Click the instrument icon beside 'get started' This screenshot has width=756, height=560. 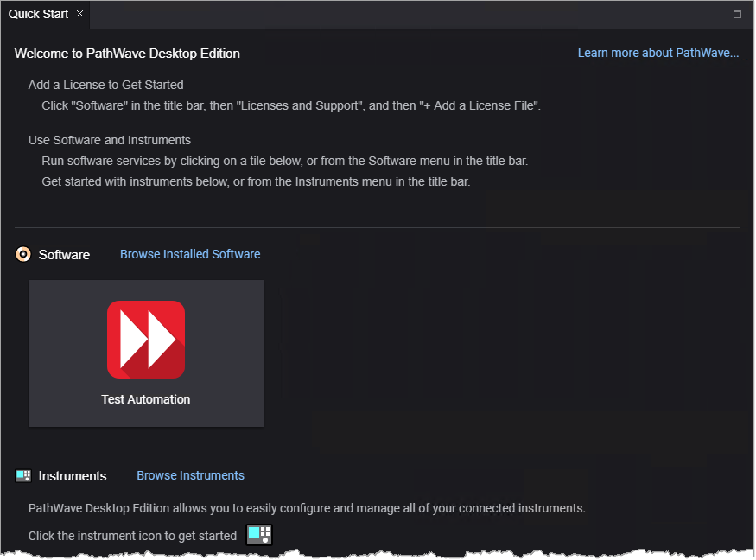pos(259,535)
